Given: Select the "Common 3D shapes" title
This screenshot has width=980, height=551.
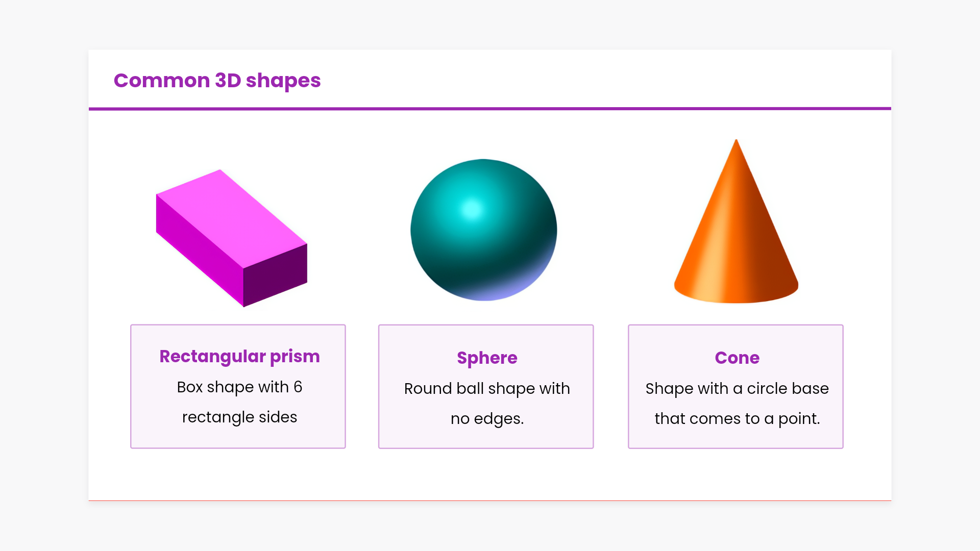Looking at the screenshot, I should [x=217, y=81].
